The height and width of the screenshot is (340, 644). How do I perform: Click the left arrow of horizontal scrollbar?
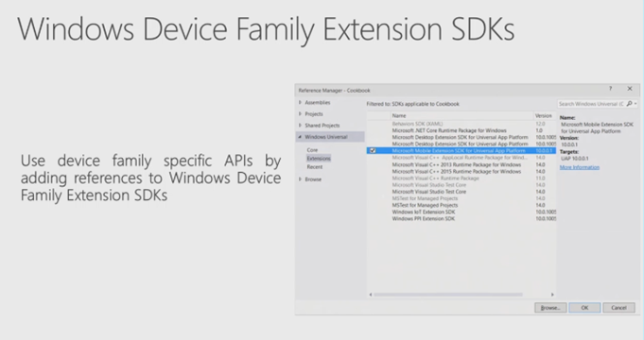click(371, 295)
